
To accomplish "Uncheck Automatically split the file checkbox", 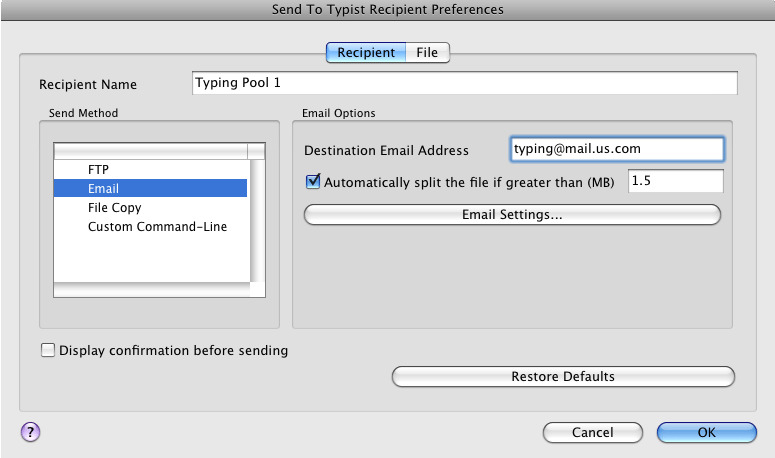I will 313,182.
